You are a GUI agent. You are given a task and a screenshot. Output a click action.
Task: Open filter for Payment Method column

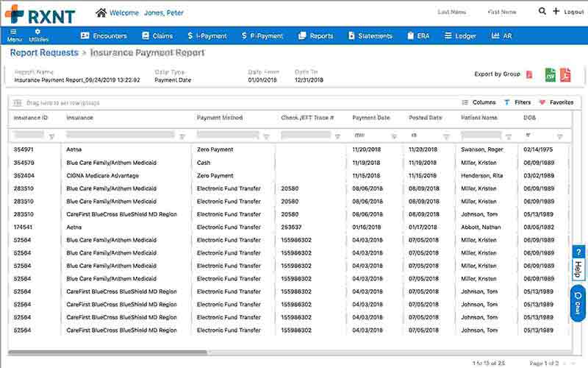pos(266,136)
